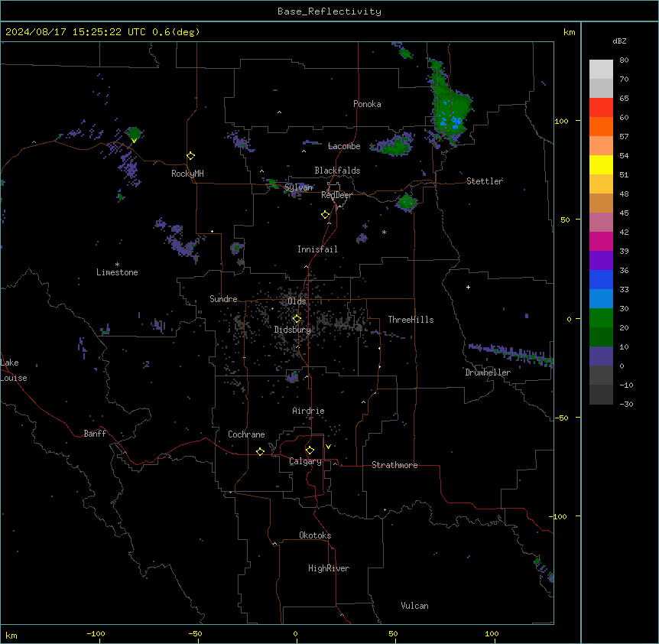
Task: Click the Okotoks label
Action: 315,535
